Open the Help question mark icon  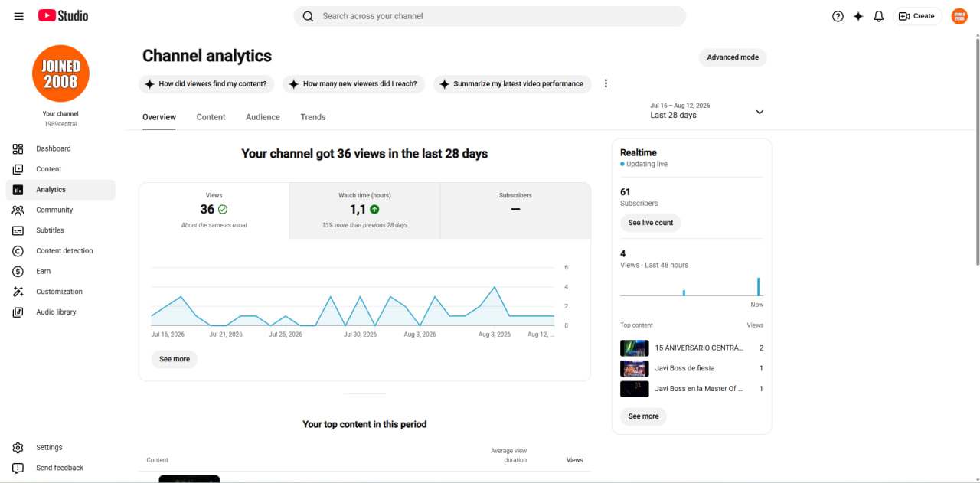[x=838, y=16]
